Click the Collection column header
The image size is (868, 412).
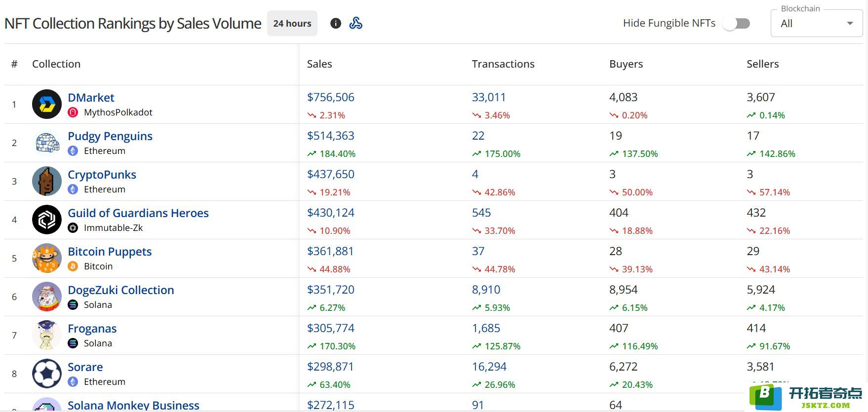[56, 64]
